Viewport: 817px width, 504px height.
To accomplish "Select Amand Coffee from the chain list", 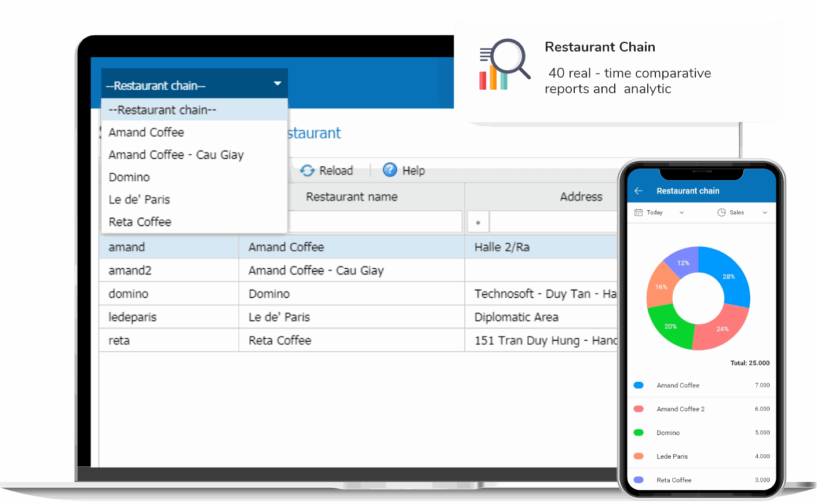I will click(x=146, y=132).
